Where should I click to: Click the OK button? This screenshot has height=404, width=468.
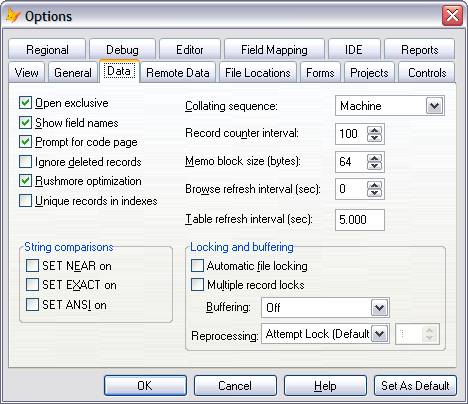pos(145,386)
